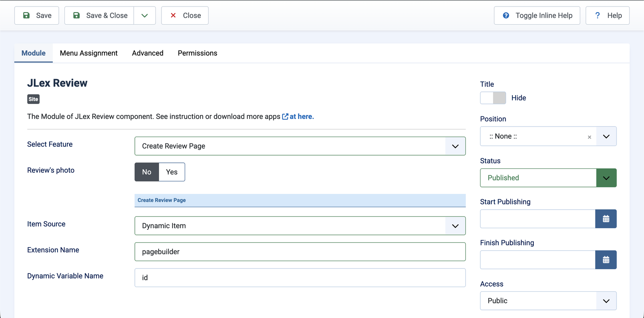Click the Close button
Image resolution: width=644 pixels, height=318 pixels.
tap(185, 15)
